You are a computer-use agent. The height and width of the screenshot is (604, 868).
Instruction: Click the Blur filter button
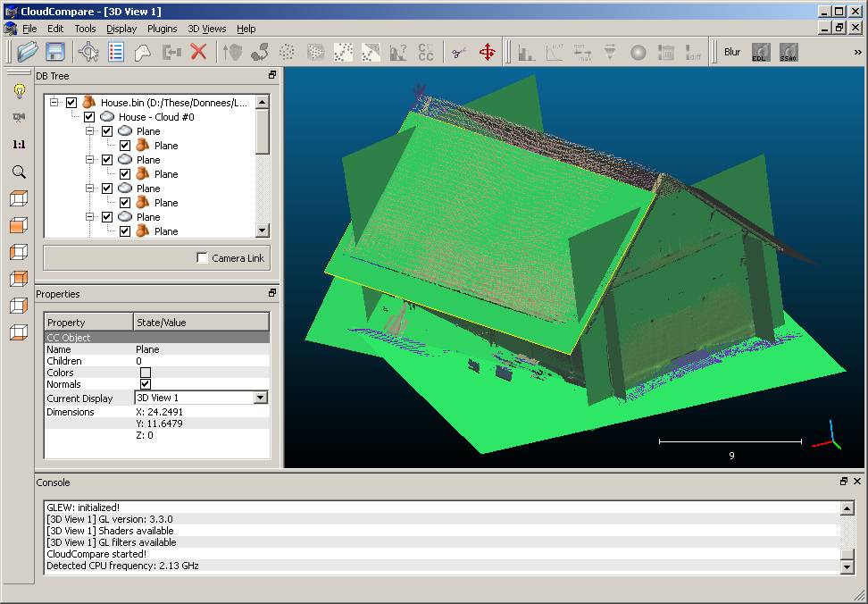point(732,52)
